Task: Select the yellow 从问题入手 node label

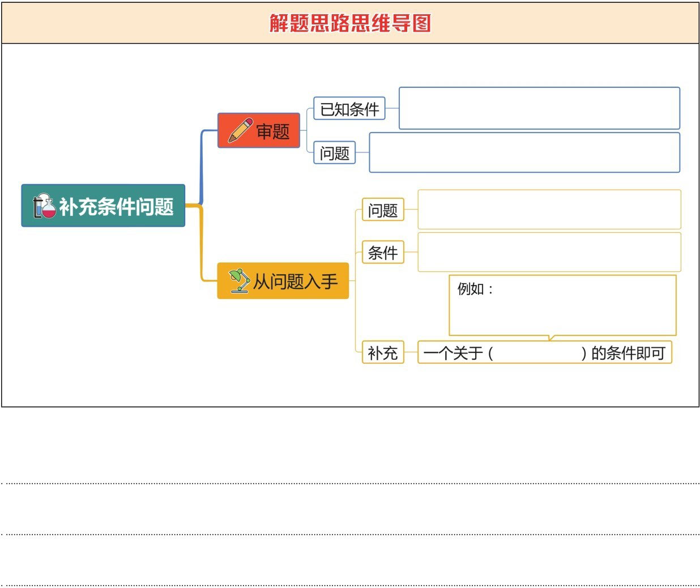Action: point(295,281)
